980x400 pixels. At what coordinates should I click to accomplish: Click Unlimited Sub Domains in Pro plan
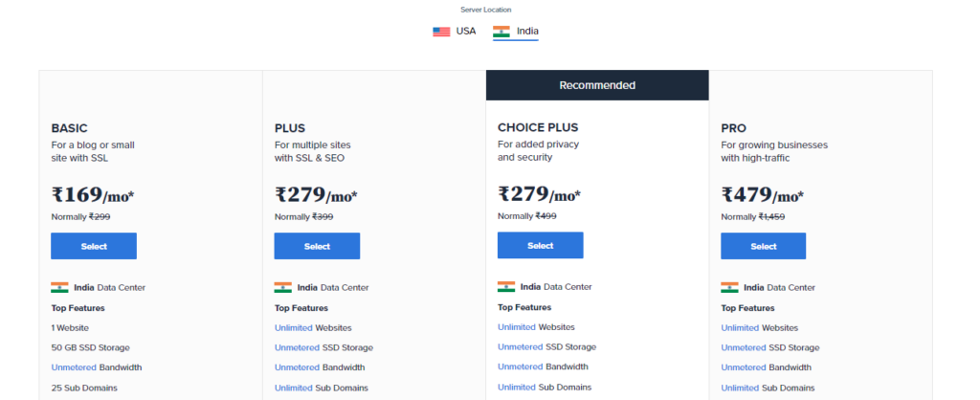(x=740, y=388)
